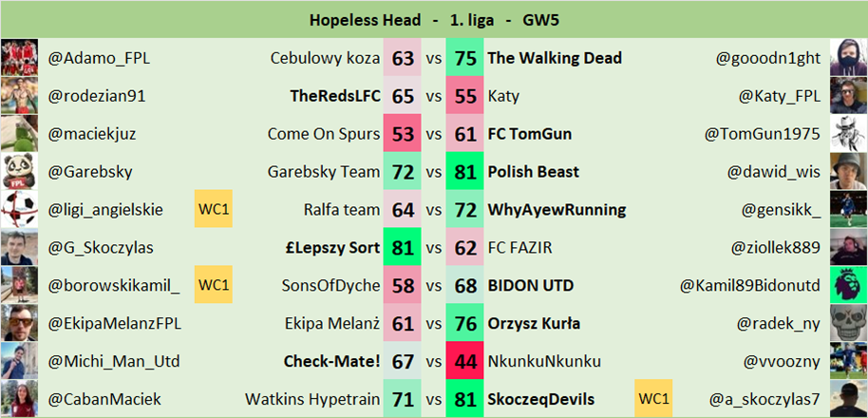
Task: Select the WC1 badge beside Ralfa team
Action: 215,210
